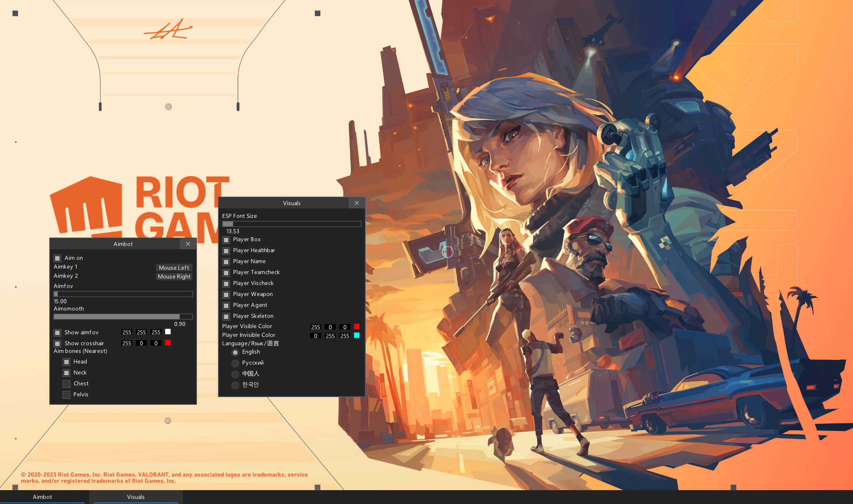The width and height of the screenshot is (853, 504).
Task: Edit green value field of Show crosshair color
Action: [141, 343]
